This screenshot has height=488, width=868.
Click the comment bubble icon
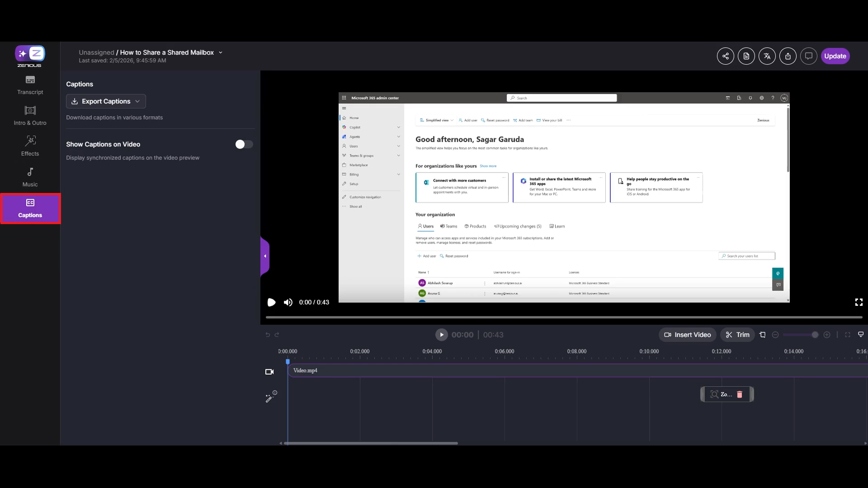click(x=808, y=56)
